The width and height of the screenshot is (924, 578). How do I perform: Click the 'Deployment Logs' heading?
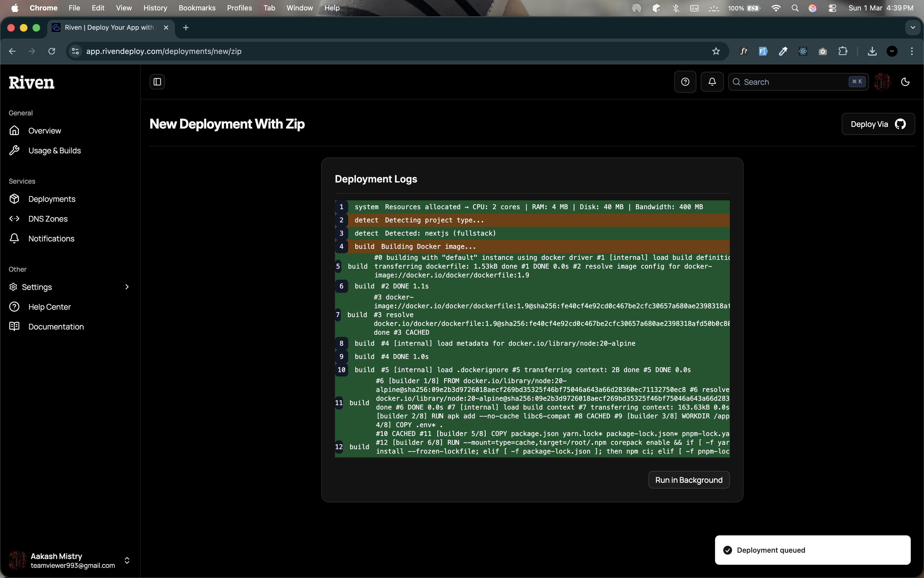(x=376, y=179)
